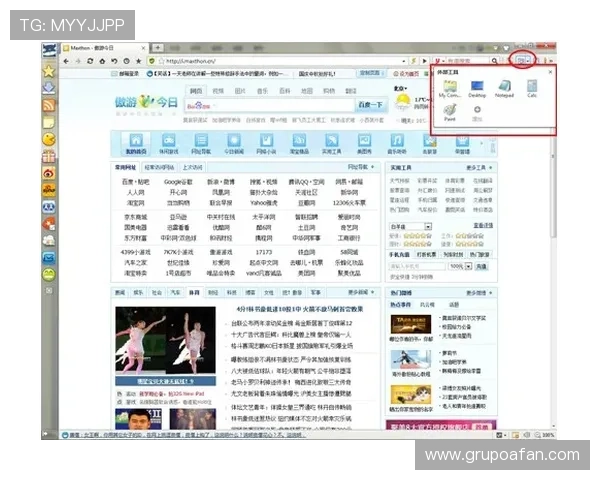Open the external tools dropdown arrow
The height and width of the screenshot is (480, 600).
tap(528, 60)
